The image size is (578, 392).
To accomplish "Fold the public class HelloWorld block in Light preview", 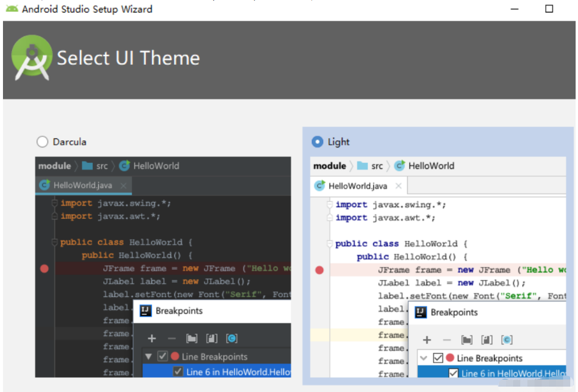I will tap(328, 243).
